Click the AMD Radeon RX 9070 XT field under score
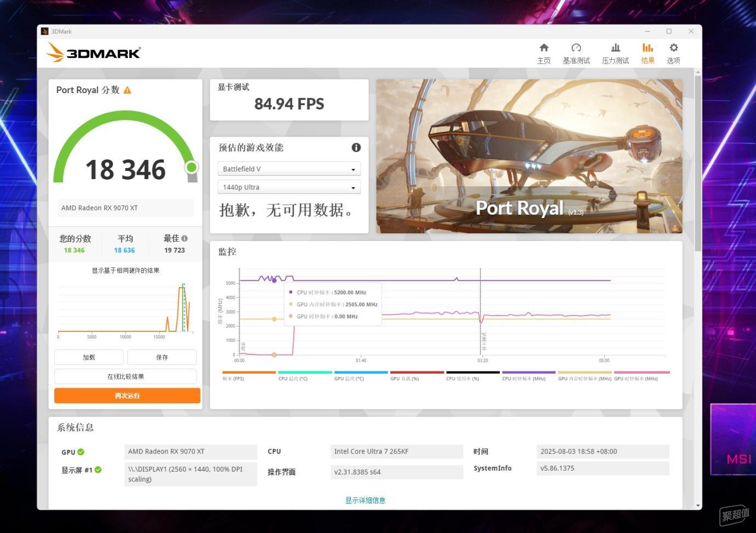Screen dimensions: 756x533 pyautogui.click(x=126, y=208)
